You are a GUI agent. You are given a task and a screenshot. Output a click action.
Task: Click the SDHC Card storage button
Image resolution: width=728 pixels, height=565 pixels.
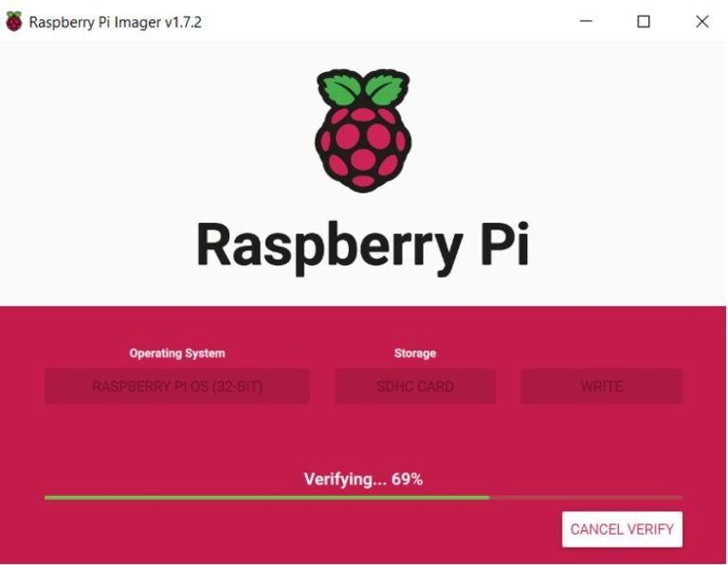coord(415,386)
